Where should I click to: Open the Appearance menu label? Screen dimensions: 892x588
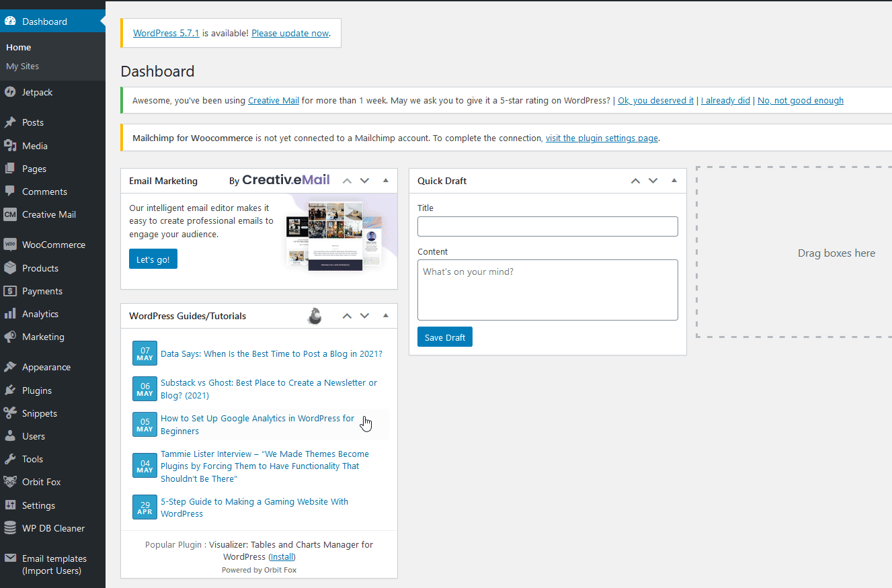46,367
